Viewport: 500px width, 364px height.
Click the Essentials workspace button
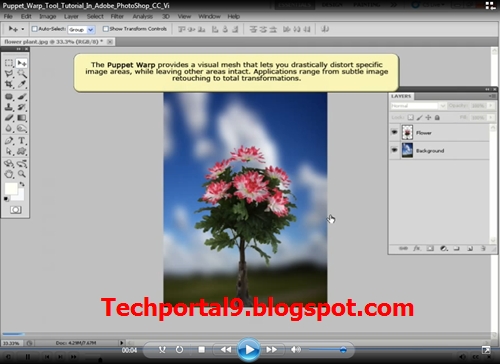(x=294, y=5)
